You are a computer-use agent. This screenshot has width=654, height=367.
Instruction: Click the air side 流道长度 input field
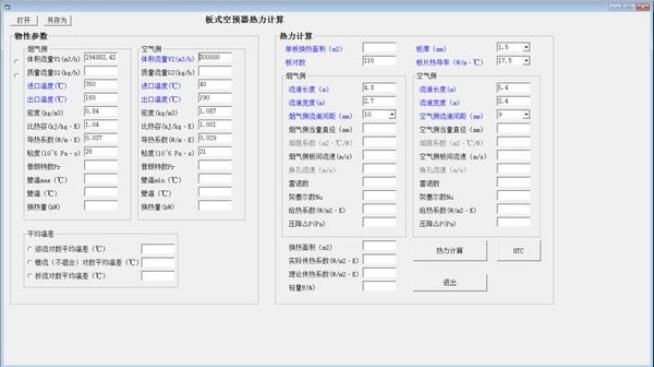(x=513, y=88)
